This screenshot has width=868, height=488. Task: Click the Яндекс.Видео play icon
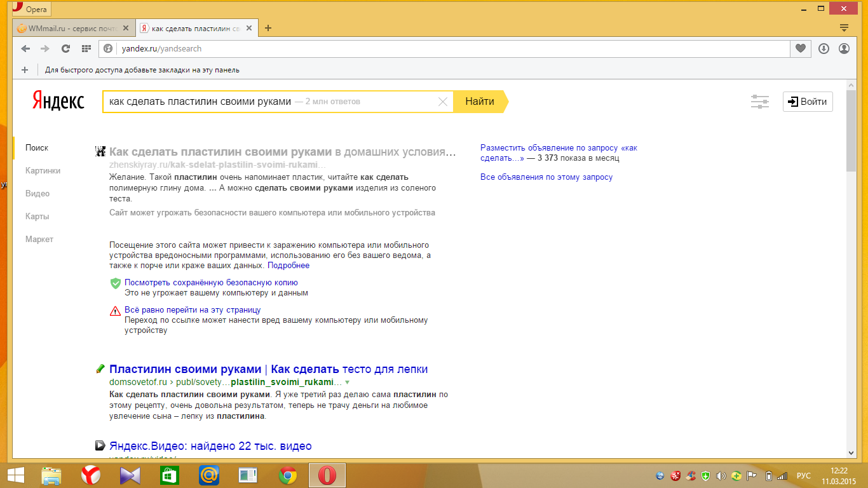tap(100, 446)
